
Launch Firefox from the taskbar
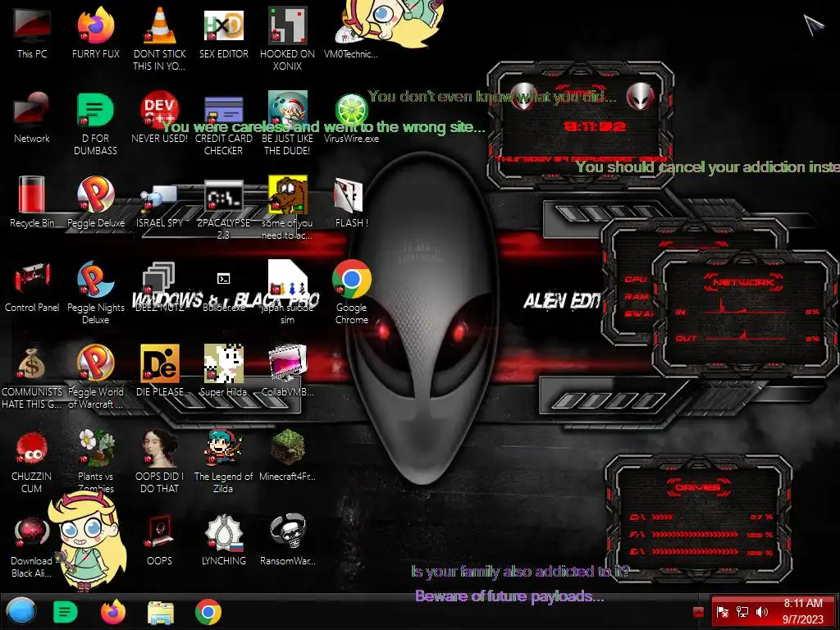click(x=113, y=612)
